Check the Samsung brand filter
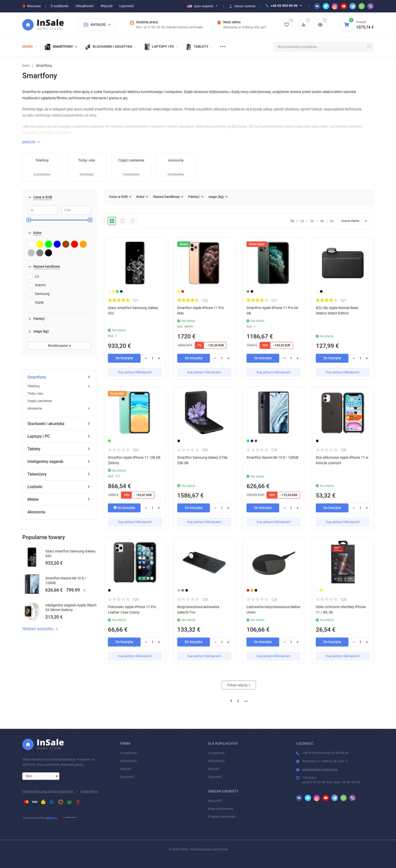This screenshot has width=396, height=868. click(x=30, y=294)
